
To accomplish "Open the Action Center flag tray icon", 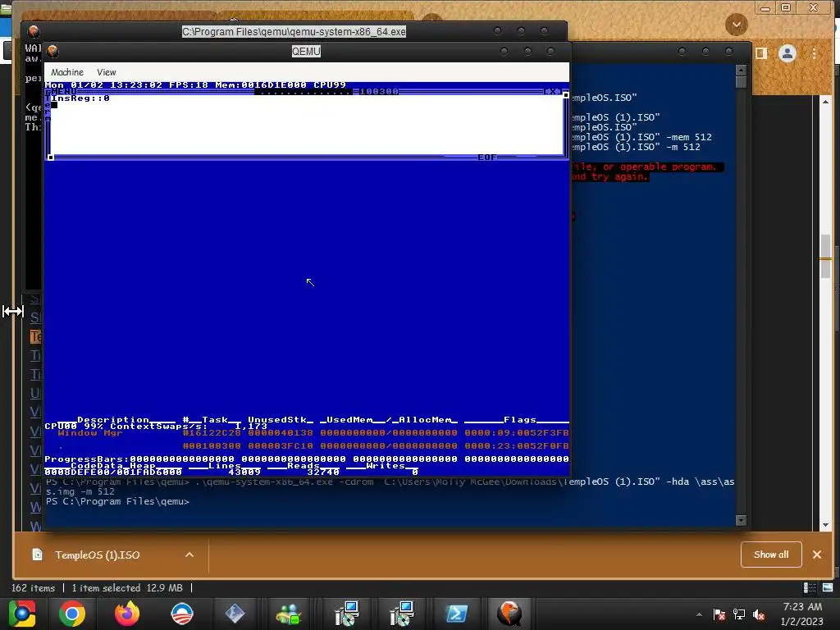I will pyautogui.click(x=719, y=614).
